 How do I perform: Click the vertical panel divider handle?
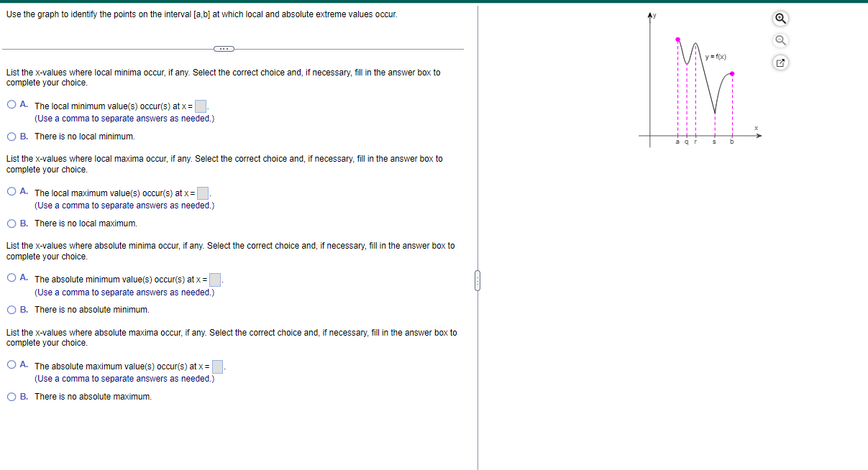[478, 281]
